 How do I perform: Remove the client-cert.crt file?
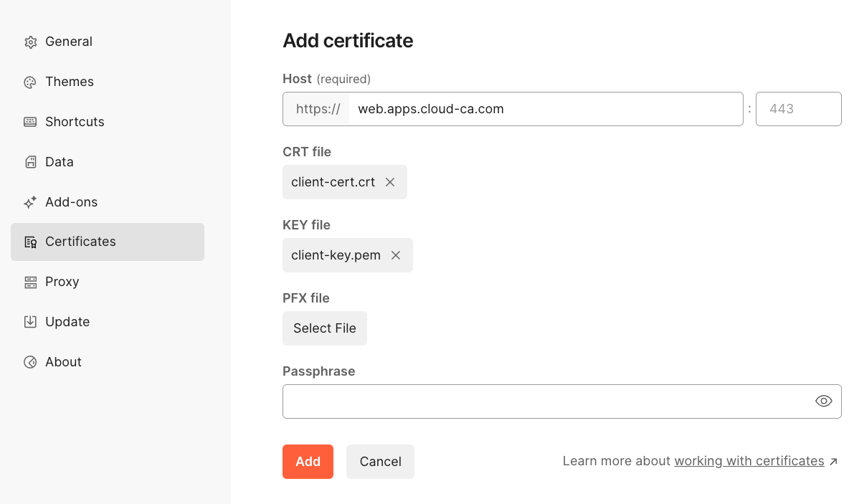point(389,182)
